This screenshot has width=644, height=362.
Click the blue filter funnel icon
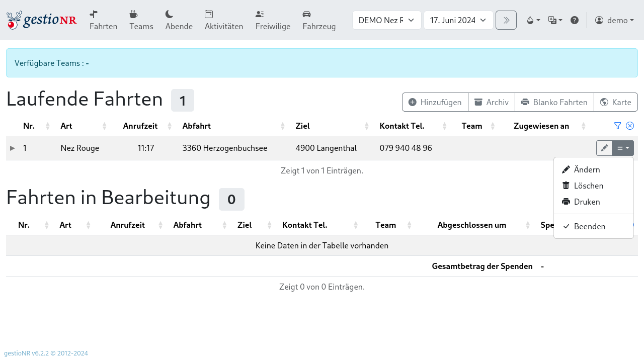pos(617,126)
